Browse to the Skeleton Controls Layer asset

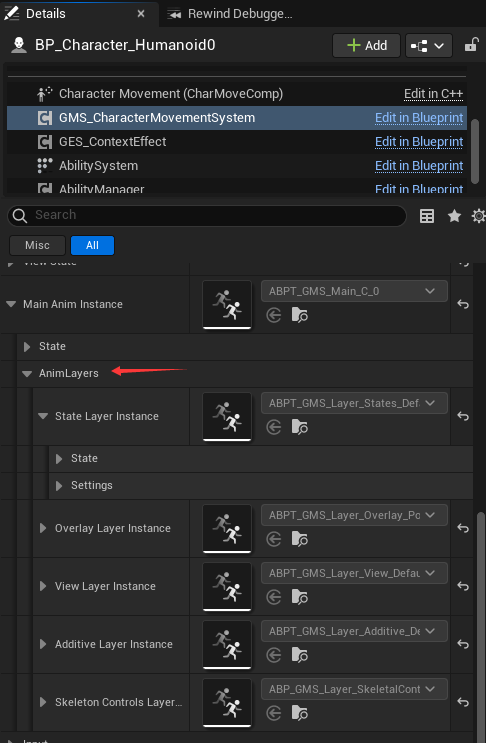tap(299, 713)
